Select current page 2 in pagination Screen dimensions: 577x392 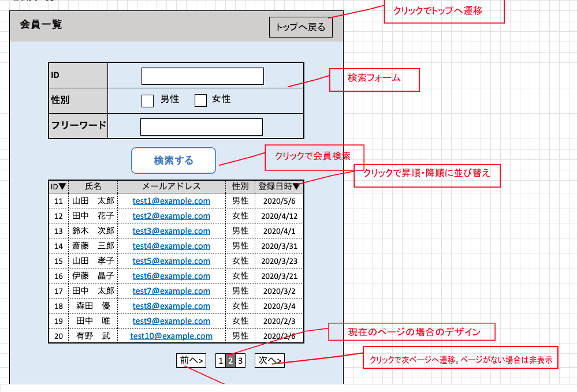[230, 361]
